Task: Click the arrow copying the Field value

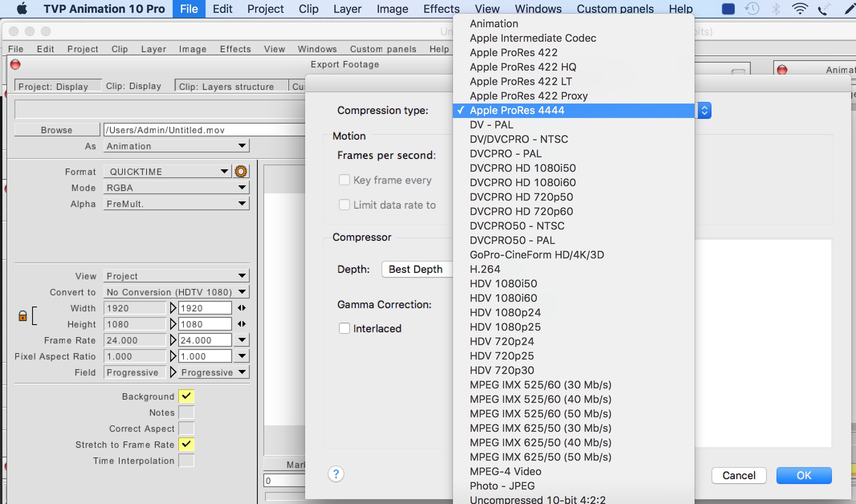Action: tap(173, 372)
